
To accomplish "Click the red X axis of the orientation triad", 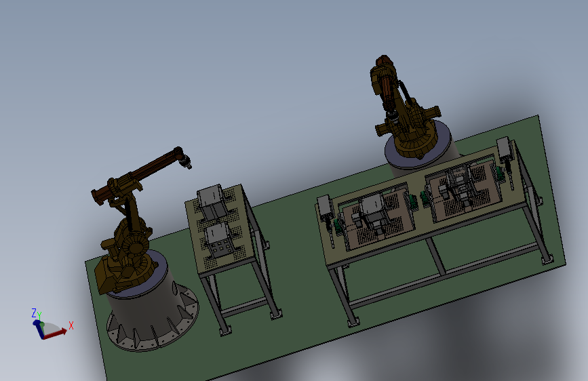I will (x=56, y=334).
